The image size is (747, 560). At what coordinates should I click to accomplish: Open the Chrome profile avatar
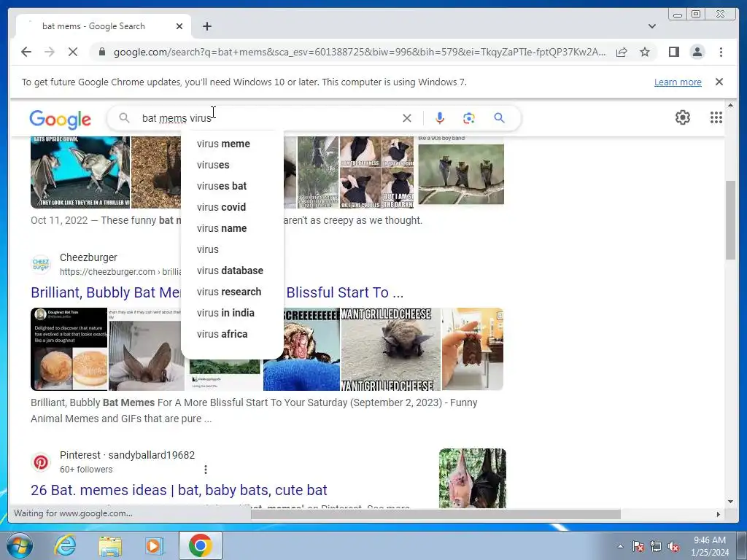point(697,52)
